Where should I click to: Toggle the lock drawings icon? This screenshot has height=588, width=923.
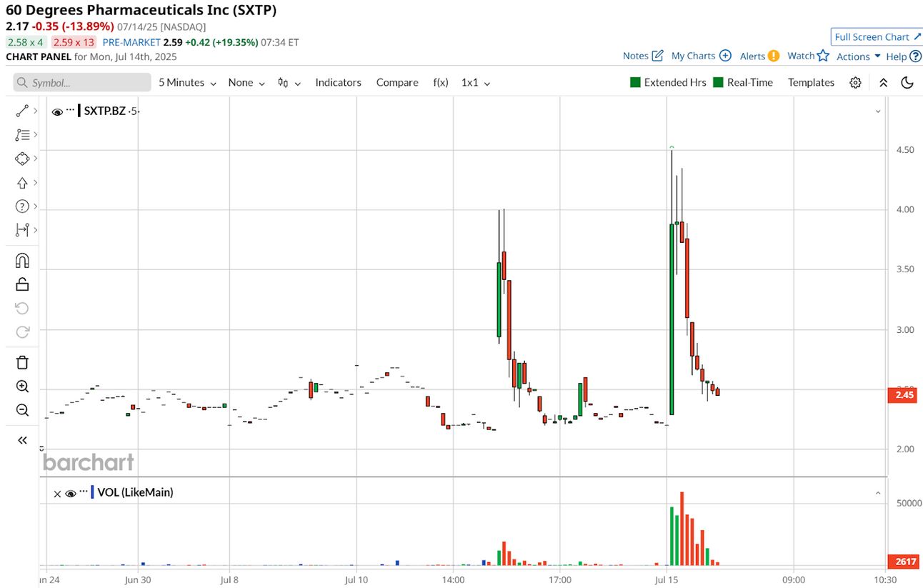[x=22, y=284]
